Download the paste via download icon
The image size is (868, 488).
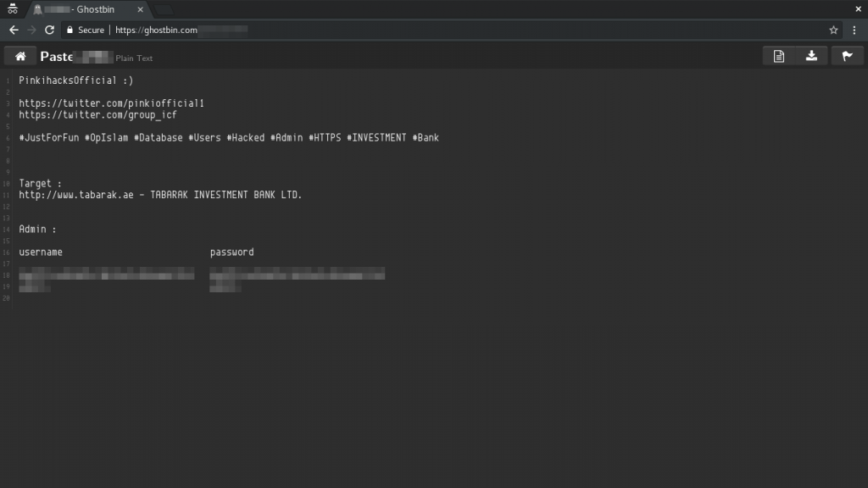[x=811, y=56]
